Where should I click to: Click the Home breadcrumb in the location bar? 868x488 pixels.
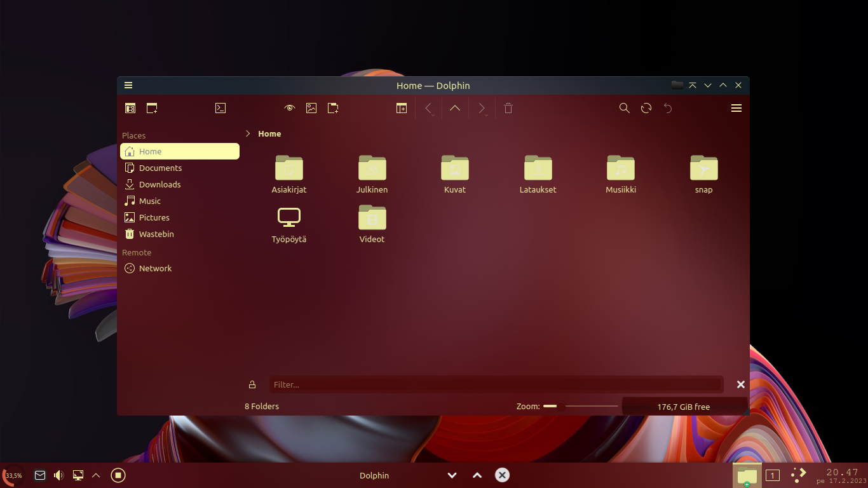pyautogui.click(x=269, y=133)
